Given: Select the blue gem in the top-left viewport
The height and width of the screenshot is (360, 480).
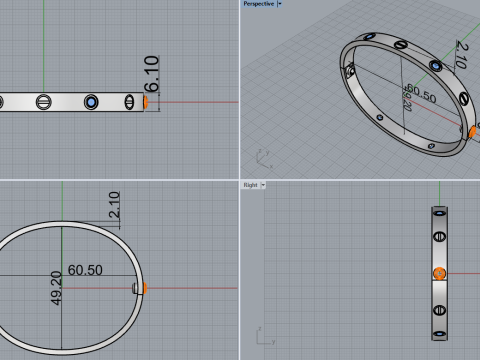Looking at the screenshot, I should pos(91,102).
